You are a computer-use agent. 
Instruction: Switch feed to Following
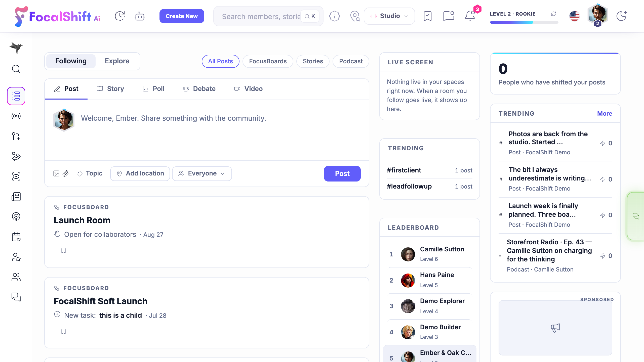[71, 61]
